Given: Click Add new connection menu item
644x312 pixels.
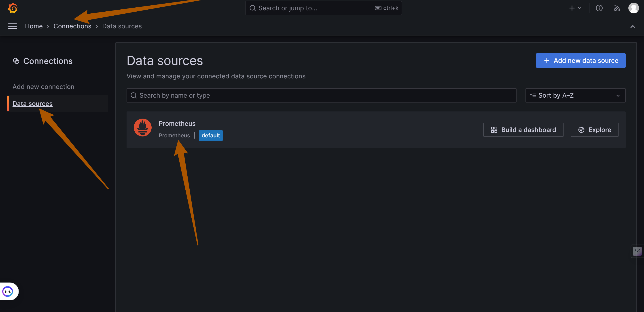Looking at the screenshot, I should (x=44, y=86).
